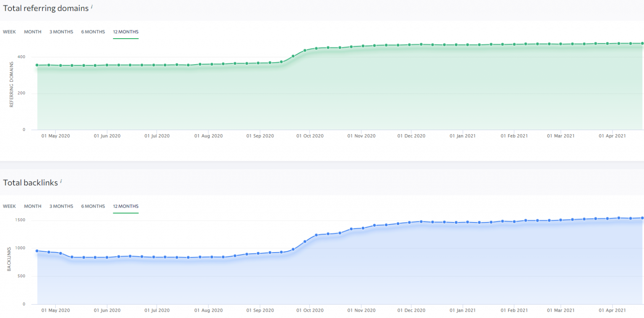Image resolution: width=644 pixels, height=318 pixels.
Task: Click 01 Sep 2020 on referring domains axis
Action: click(260, 136)
